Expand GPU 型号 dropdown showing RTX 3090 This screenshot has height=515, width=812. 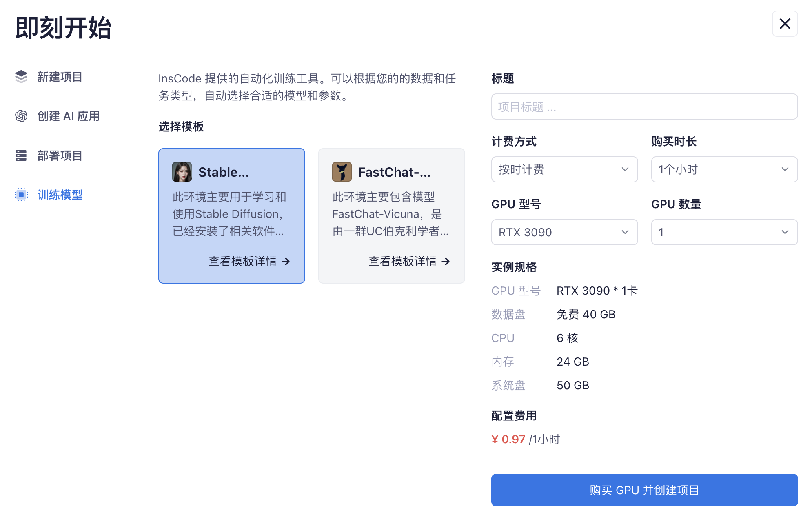click(564, 232)
